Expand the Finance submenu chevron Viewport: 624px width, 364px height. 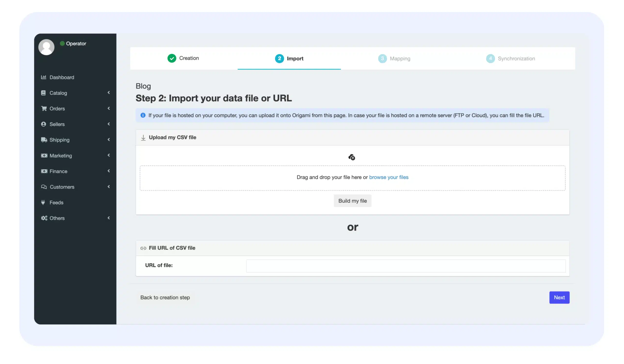click(x=108, y=171)
